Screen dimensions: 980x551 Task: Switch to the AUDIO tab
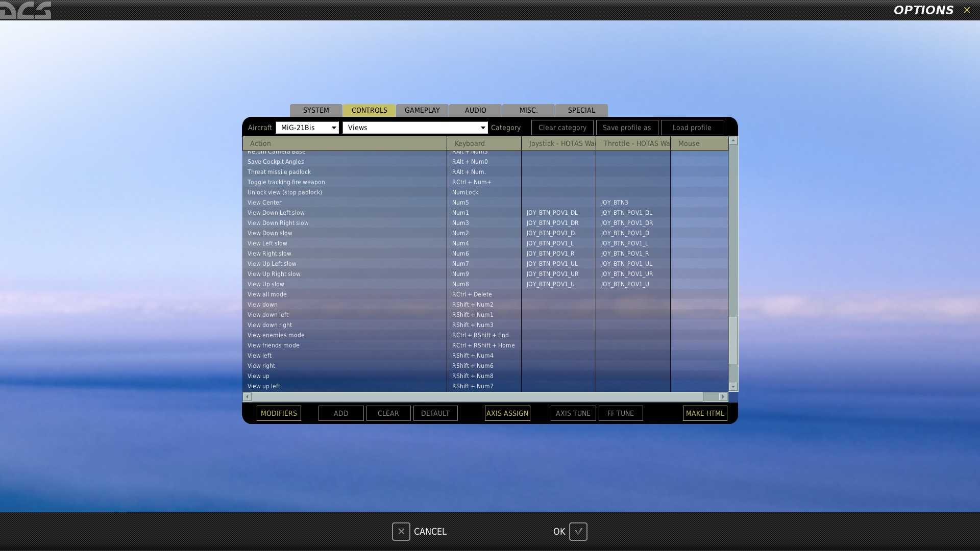pos(475,110)
